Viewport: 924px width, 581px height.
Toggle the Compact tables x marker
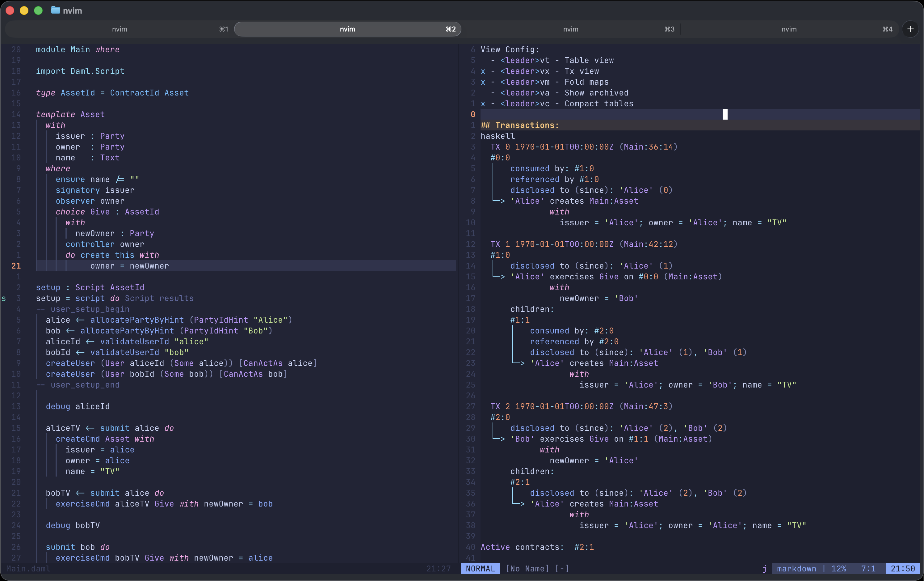click(x=483, y=104)
